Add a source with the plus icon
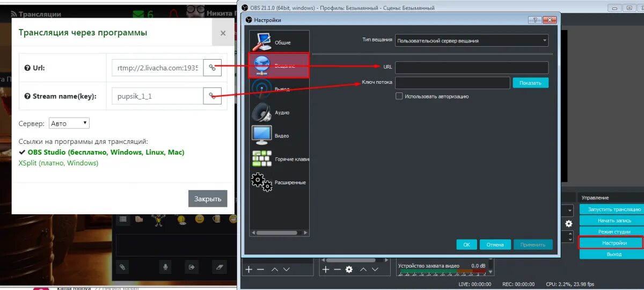644x290 pixels. coord(325,269)
